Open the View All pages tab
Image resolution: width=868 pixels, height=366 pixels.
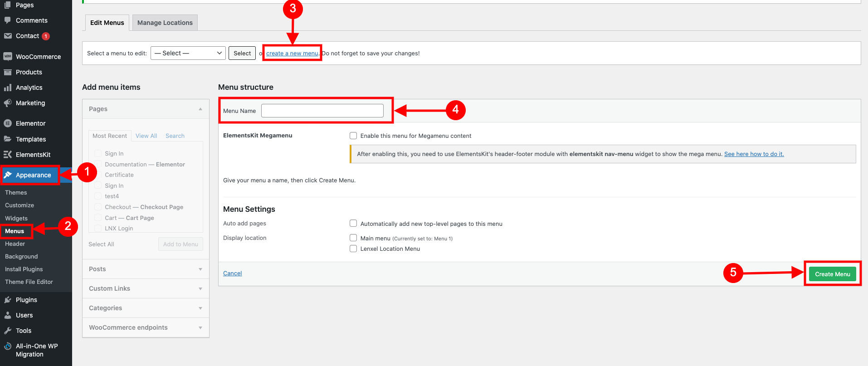pos(146,136)
